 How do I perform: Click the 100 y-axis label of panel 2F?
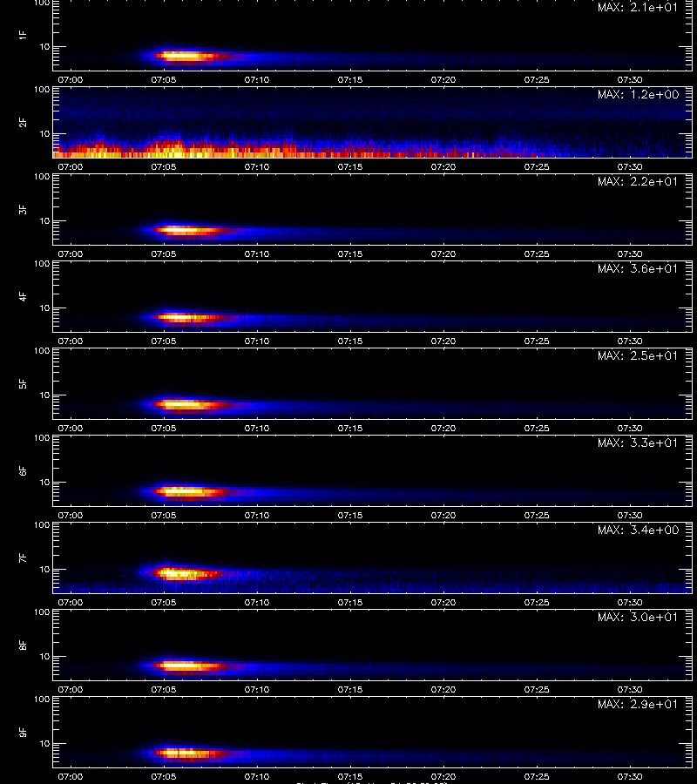pyautogui.click(x=42, y=90)
